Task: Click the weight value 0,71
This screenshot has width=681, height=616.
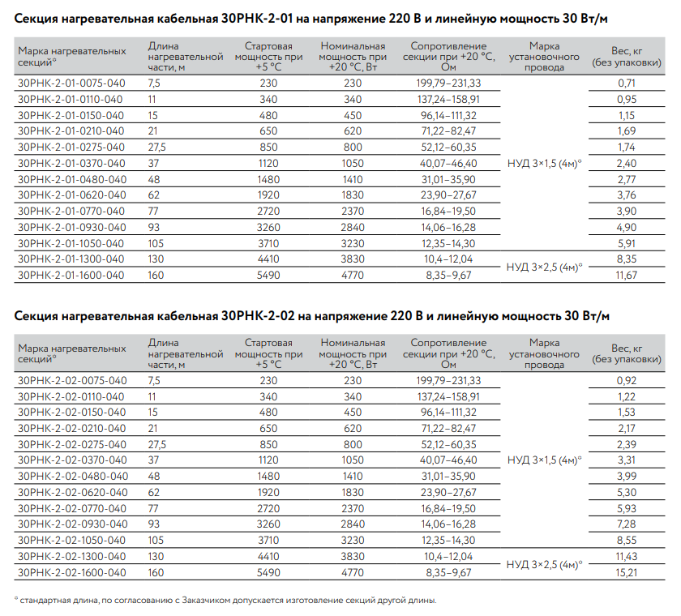Action: click(627, 83)
